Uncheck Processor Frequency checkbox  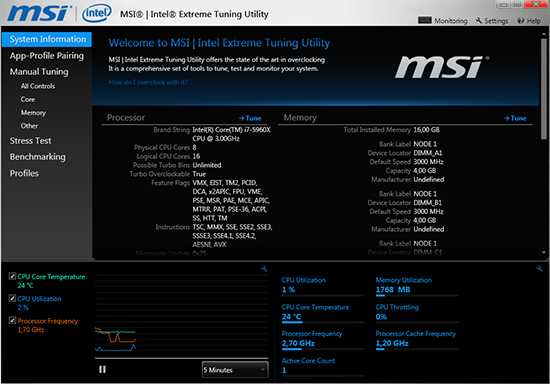pos(12,320)
